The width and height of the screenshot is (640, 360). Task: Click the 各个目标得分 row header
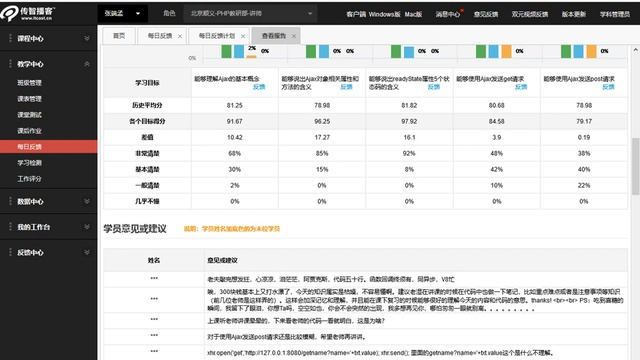point(147,121)
